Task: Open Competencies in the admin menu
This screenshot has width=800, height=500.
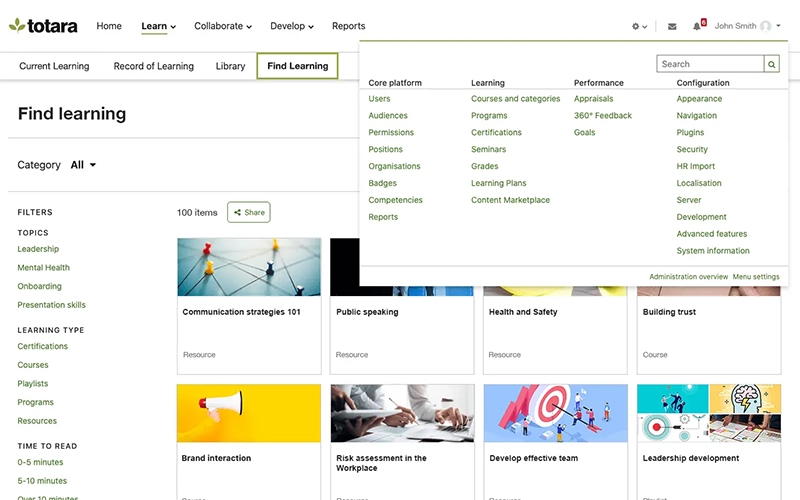Action: (x=395, y=199)
